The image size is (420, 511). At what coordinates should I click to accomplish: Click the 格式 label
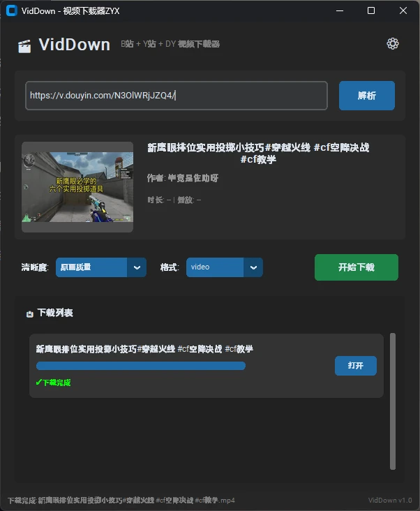click(x=170, y=267)
